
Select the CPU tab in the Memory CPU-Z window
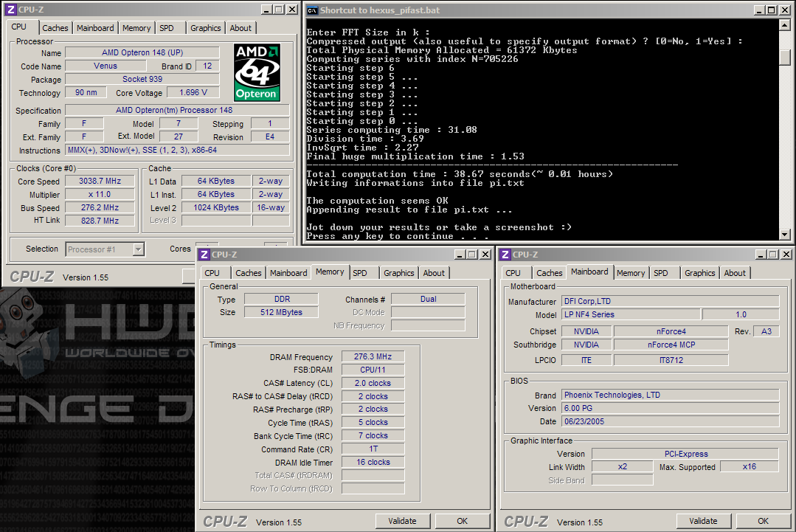point(212,272)
